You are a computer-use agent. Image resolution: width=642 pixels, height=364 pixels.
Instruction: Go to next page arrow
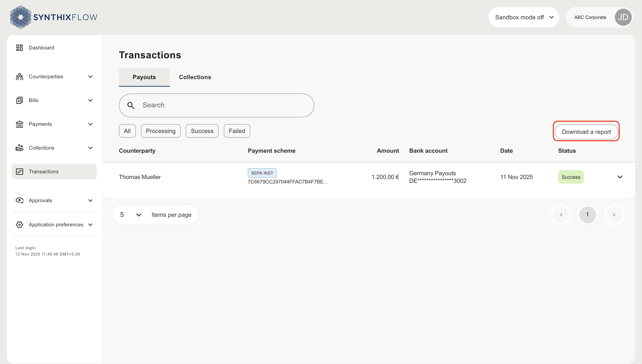614,215
